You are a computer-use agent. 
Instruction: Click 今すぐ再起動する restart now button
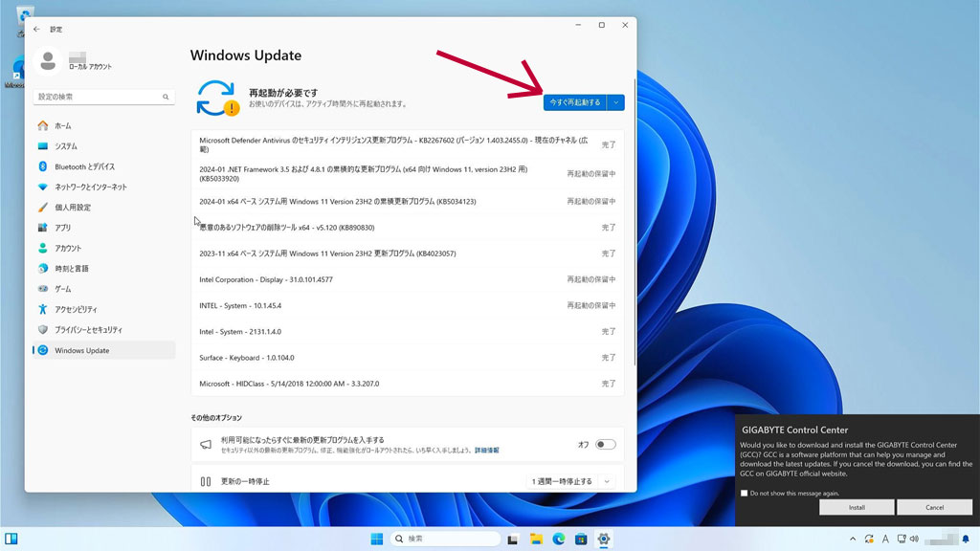click(574, 102)
